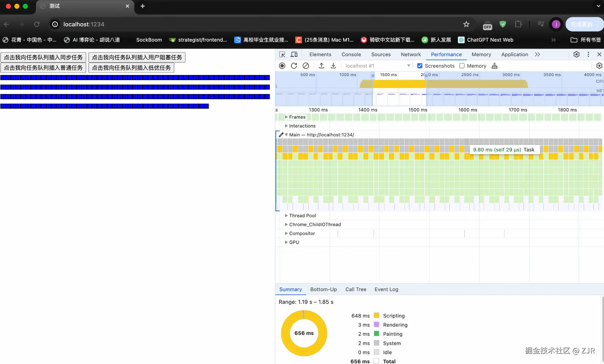
Task: Disable the Screenshots checkbox
Action: point(420,66)
